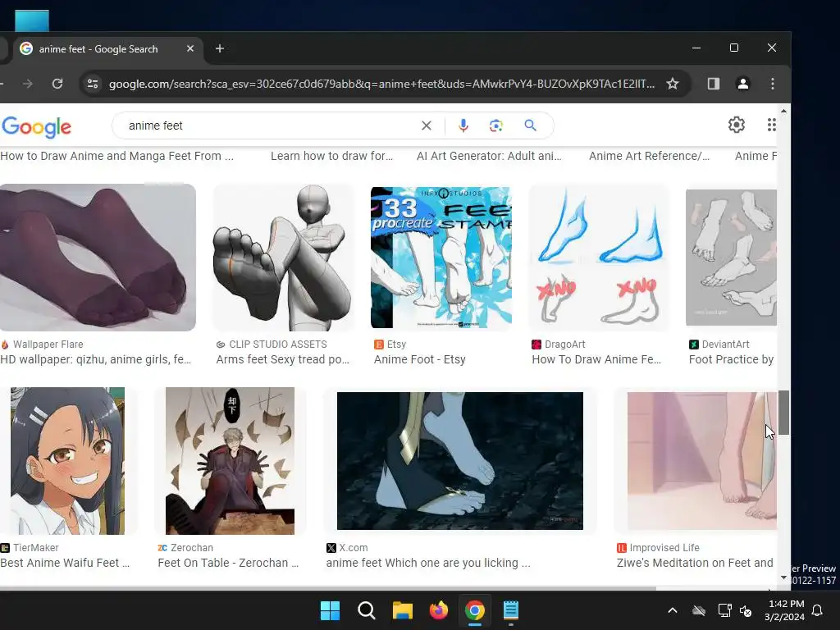840x630 pixels.
Task: Open the clock showing 1:42 PM
Action: coord(785,610)
